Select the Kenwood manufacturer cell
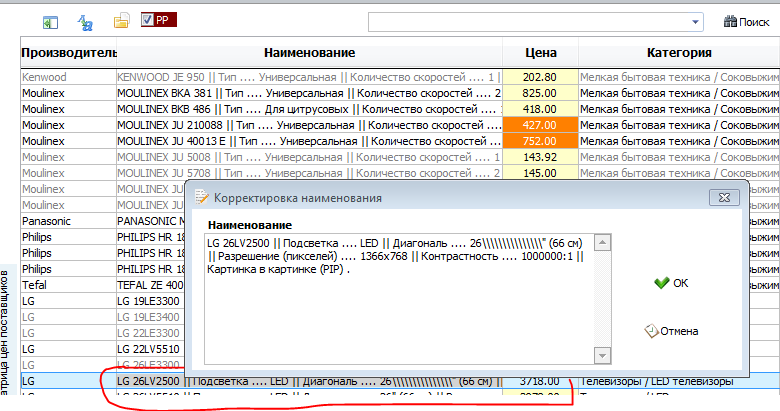Screen dimensions: 780x411 click(x=69, y=77)
